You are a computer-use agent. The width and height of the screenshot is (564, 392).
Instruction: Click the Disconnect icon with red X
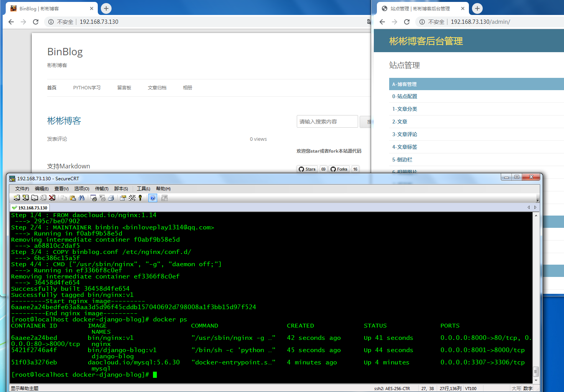pos(52,198)
